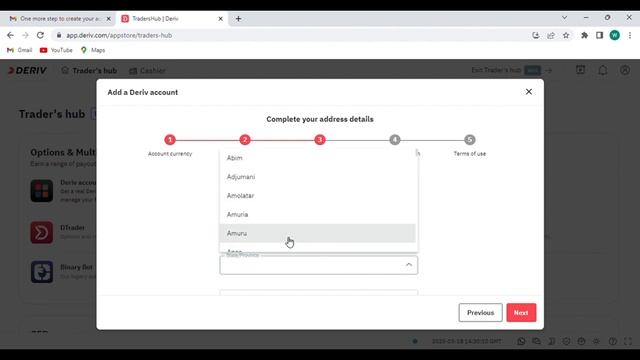The image size is (640, 360).
Task: Open the DTrader app icon
Action: [42, 232]
